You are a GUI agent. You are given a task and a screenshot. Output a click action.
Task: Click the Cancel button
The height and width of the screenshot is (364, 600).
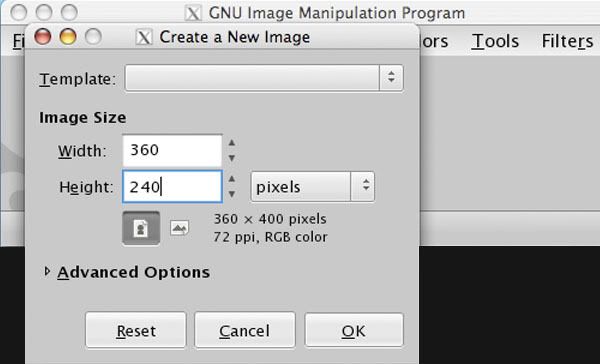coord(245,331)
